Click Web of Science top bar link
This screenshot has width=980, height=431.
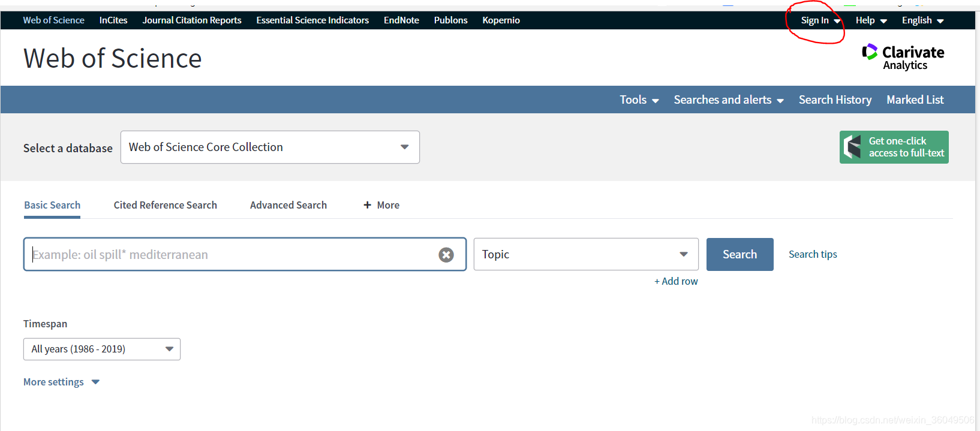click(53, 20)
